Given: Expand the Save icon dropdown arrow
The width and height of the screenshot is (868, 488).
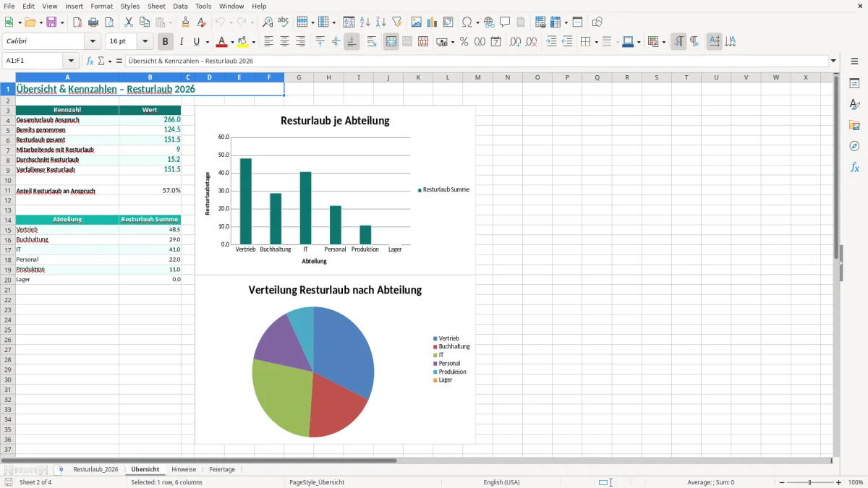Looking at the screenshot, I should [x=62, y=22].
